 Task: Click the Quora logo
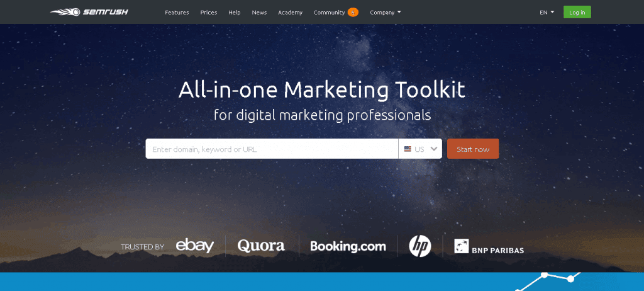pyautogui.click(x=261, y=246)
